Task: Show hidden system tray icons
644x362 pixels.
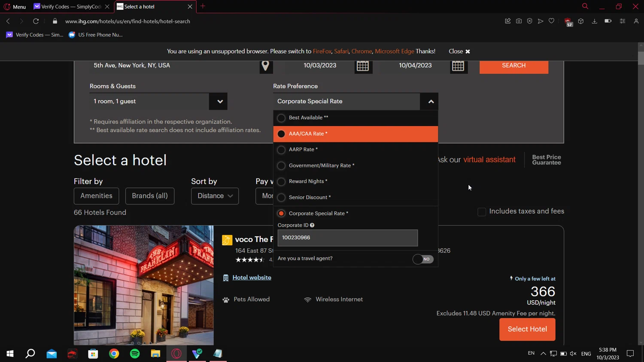Action: (543, 354)
